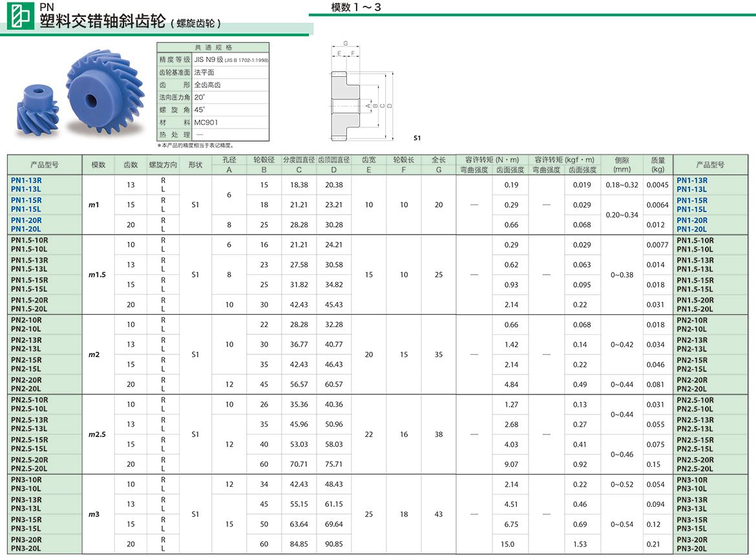The height and width of the screenshot is (558, 756).
Task: Click the JIS N9 级 precision grade cell
Action: point(230,59)
